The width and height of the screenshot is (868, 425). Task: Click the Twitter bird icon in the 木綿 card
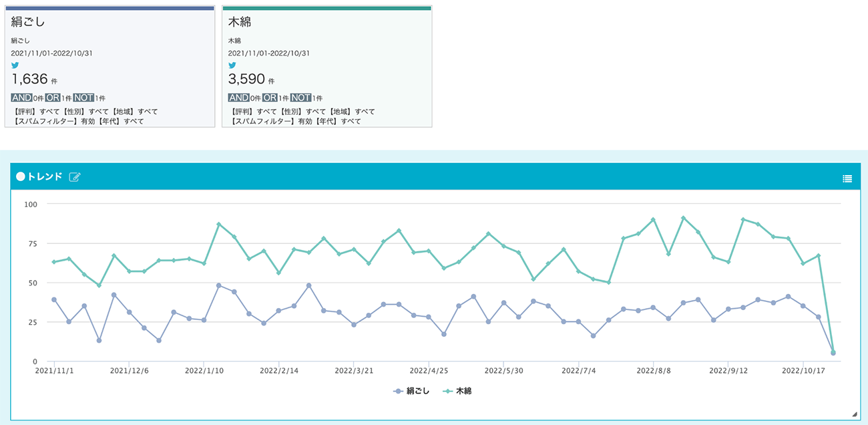point(232,65)
